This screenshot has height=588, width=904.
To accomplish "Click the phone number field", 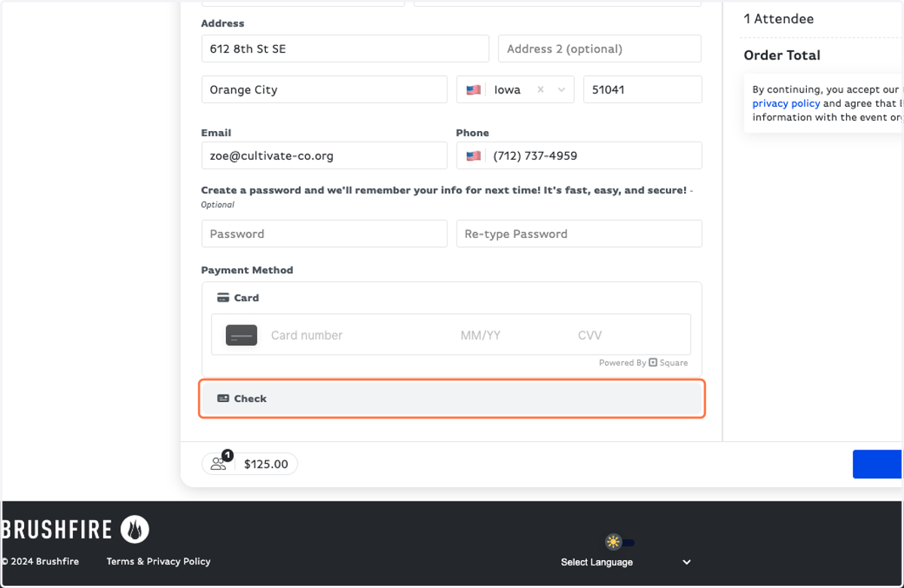I will coord(579,156).
